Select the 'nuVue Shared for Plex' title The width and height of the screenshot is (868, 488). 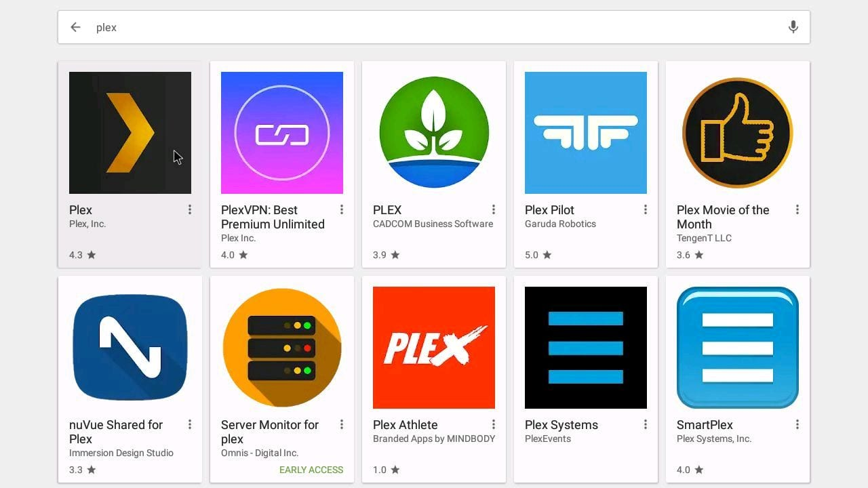(116, 432)
